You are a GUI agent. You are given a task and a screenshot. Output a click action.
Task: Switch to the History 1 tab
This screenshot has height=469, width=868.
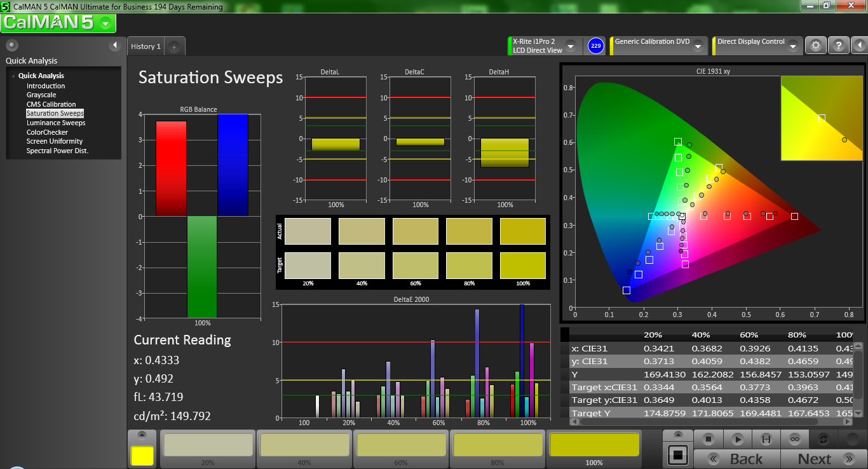tap(146, 46)
